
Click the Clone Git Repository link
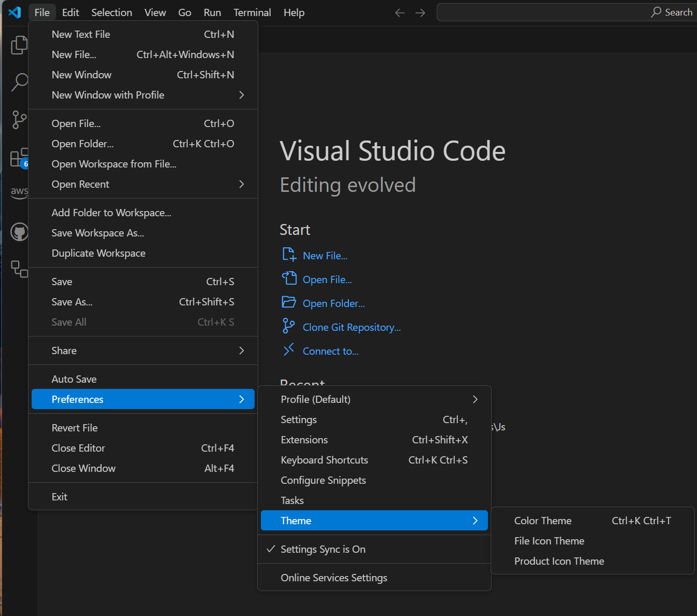[351, 327]
